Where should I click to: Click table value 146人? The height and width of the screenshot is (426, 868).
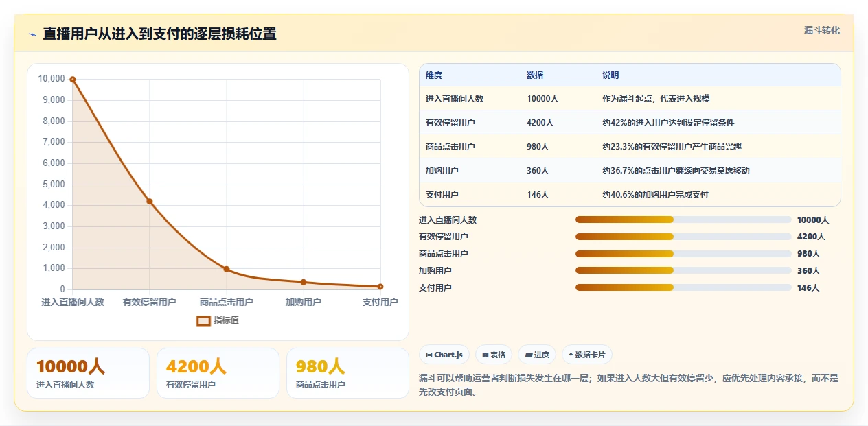(538, 194)
